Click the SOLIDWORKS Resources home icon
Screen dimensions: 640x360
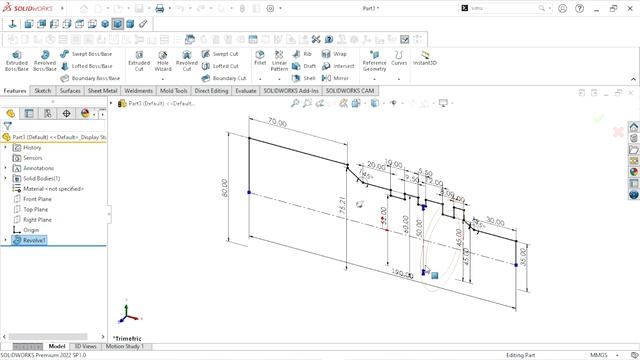(x=633, y=127)
